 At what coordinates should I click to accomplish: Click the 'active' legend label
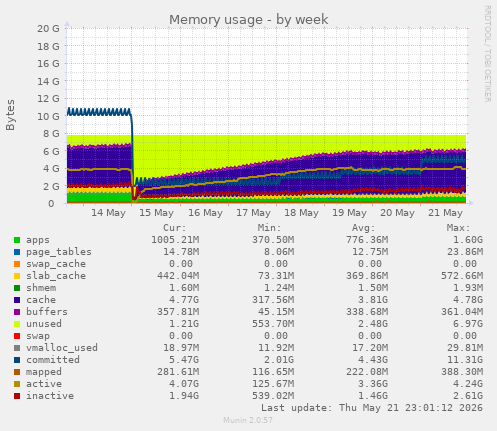44,384
